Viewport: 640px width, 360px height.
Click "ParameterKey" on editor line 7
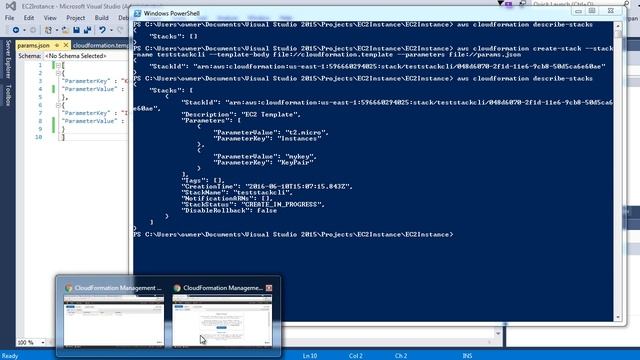click(x=86, y=113)
